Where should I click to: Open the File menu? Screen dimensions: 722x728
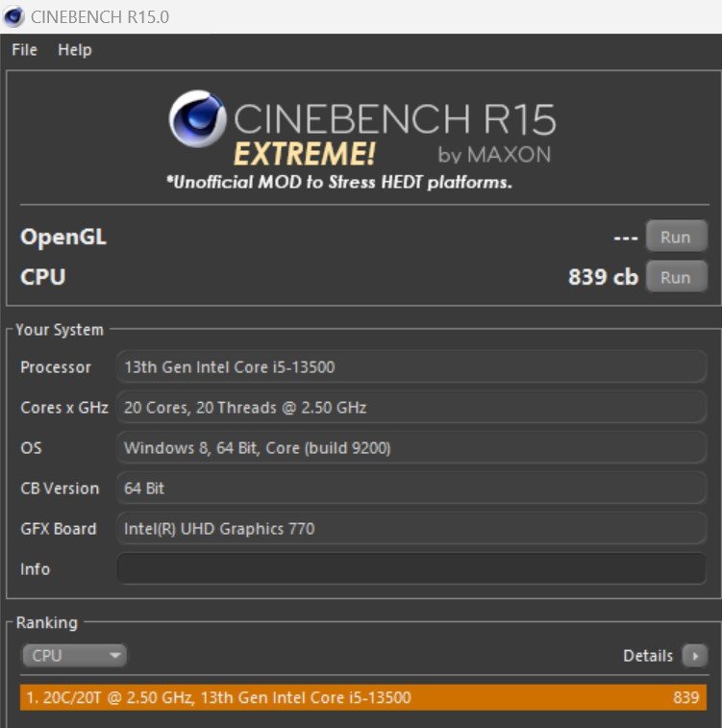tap(24, 50)
